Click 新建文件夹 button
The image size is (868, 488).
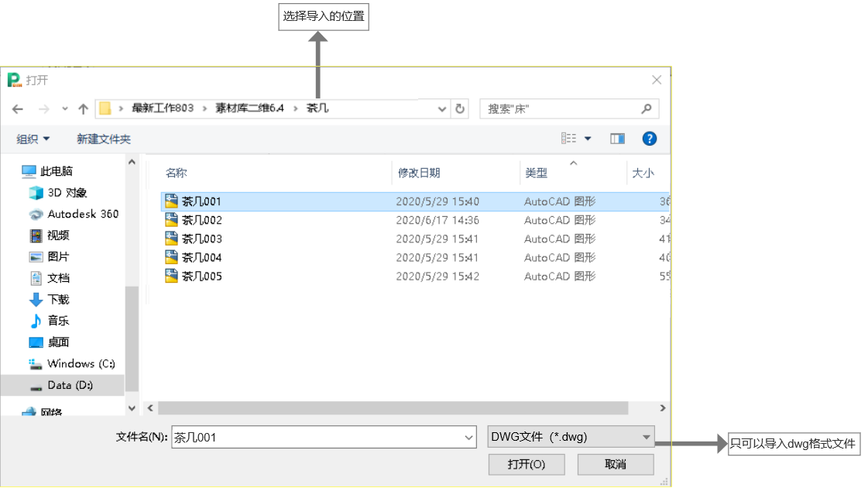coord(104,139)
